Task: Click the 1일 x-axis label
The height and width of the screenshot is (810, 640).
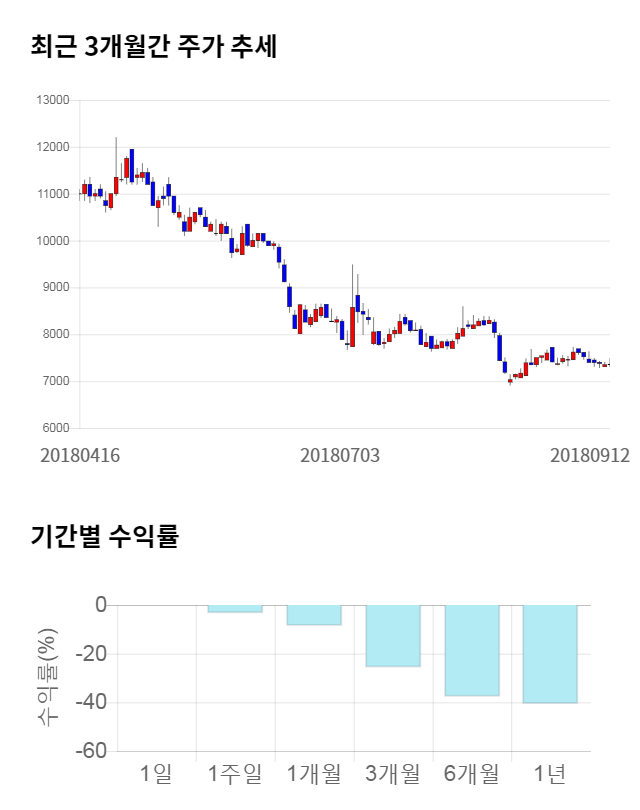Action: point(156,773)
